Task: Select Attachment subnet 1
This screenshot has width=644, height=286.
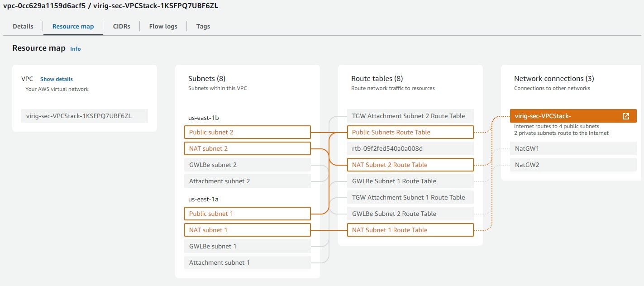Action: (247, 262)
